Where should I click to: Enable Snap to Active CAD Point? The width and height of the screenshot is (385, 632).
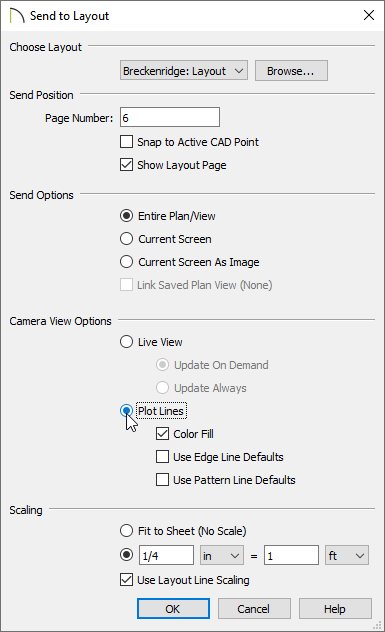pyautogui.click(x=127, y=142)
